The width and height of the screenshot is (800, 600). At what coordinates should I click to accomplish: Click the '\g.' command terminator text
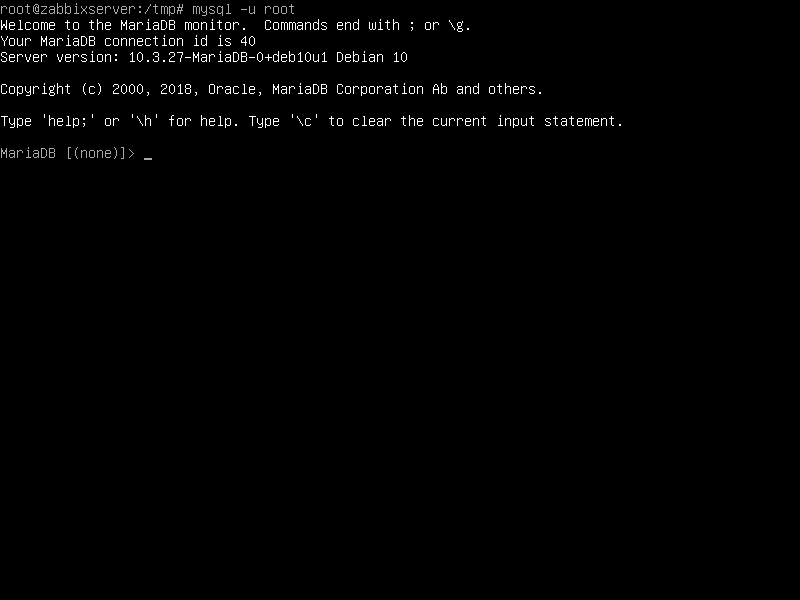[x=459, y=25]
